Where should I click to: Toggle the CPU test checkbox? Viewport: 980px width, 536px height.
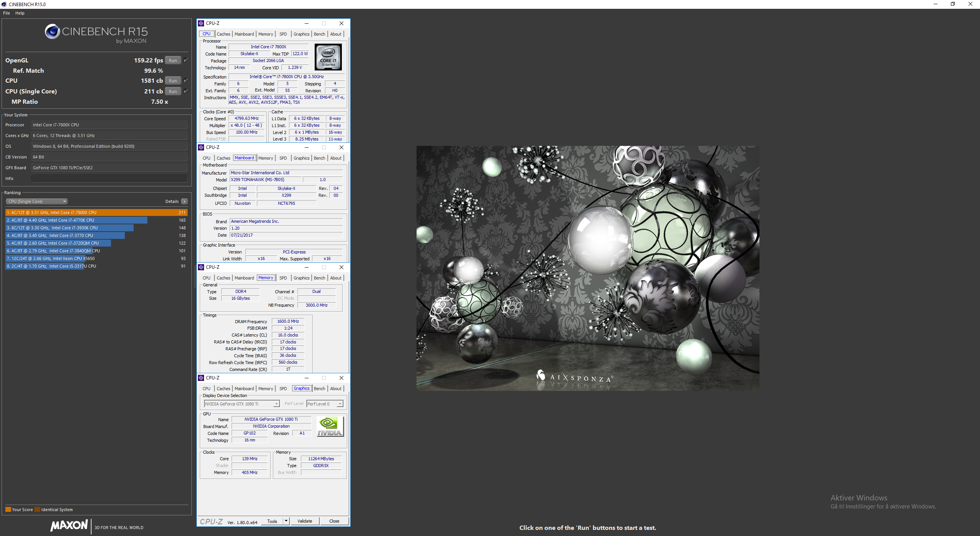(186, 80)
